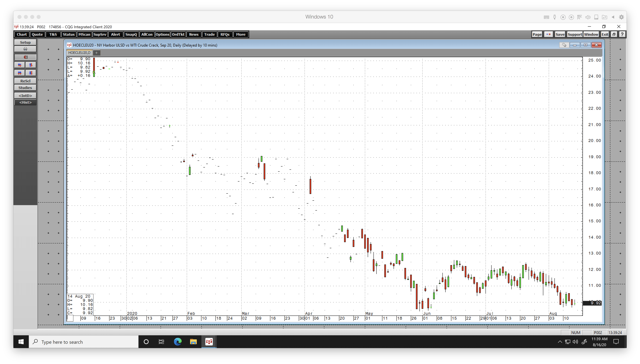Click the link/chain icon on the chart titlebar
The height and width of the screenshot is (364, 640).
pos(564,45)
